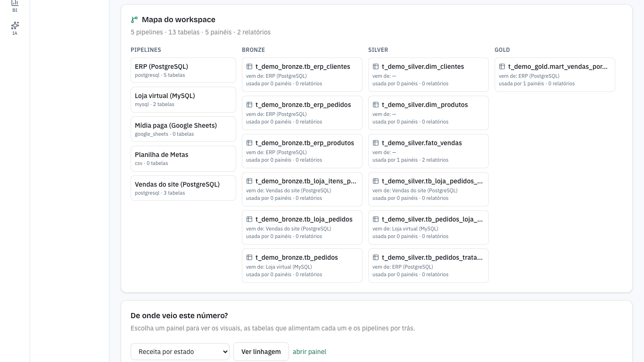Viewport: 644px width, 362px height.
Task: Click table icon of t_demo_bronze.tb_loja_pedidos
Action: [249, 220]
